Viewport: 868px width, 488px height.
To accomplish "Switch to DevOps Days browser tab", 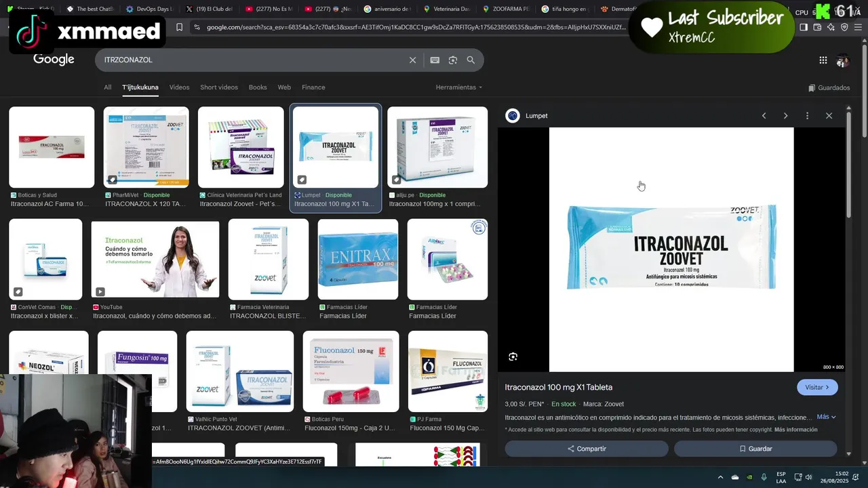I will click(x=149, y=9).
